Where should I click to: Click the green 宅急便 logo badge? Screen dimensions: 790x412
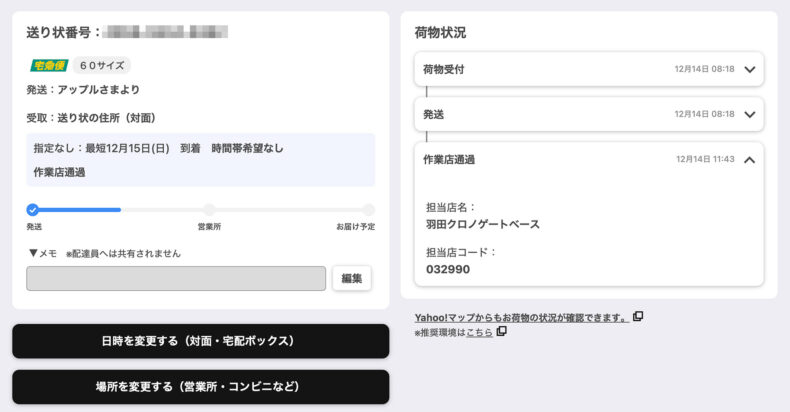pyautogui.click(x=49, y=66)
